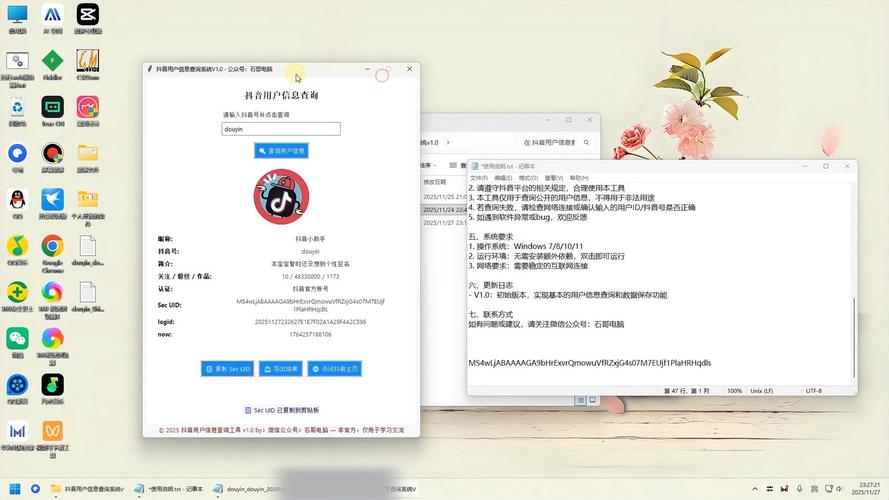Screen dimensions: 889x500
Task: Expand the 排序 sort dropdown in File Explorer
Action: (427, 165)
